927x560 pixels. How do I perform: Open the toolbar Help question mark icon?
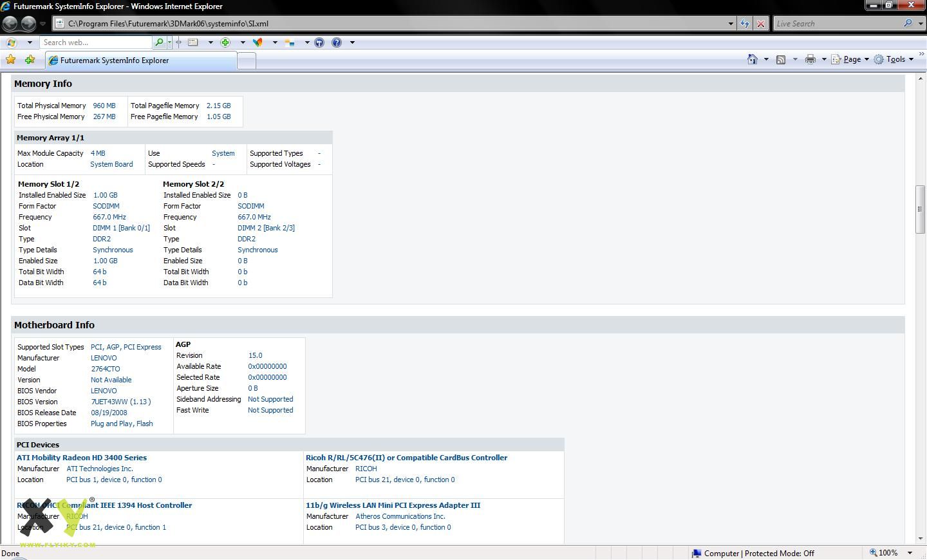(337, 42)
